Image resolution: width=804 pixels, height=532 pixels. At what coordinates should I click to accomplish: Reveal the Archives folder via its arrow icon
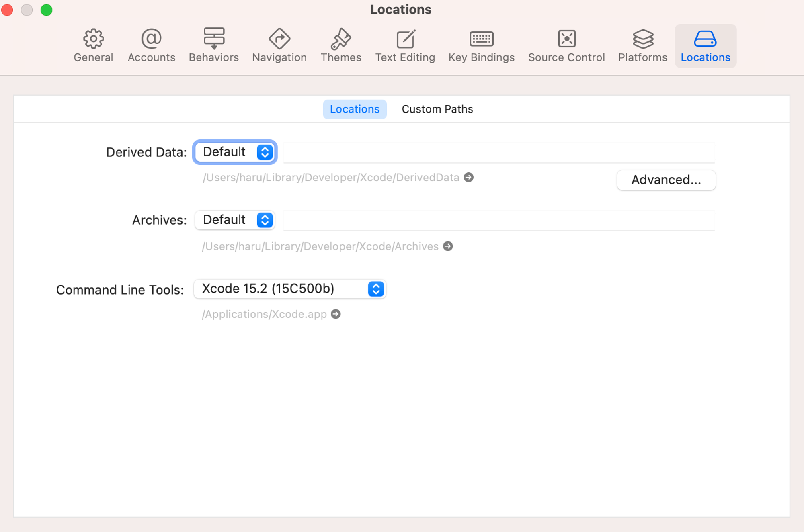click(448, 246)
